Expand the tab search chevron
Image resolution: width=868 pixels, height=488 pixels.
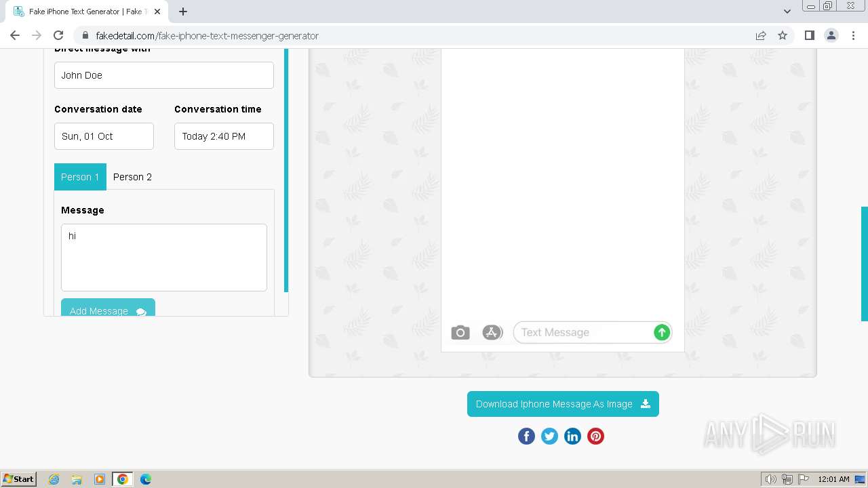pyautogui.click(x=787, y=12)
